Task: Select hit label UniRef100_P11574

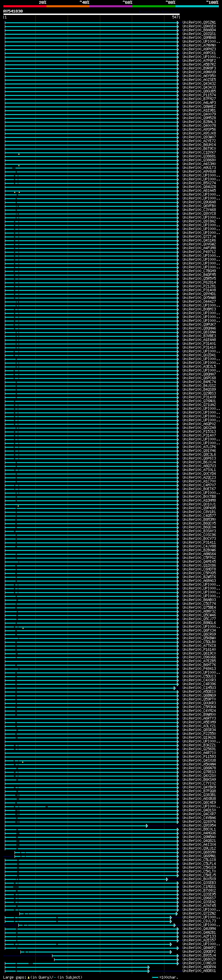Action: coord(199,95)
